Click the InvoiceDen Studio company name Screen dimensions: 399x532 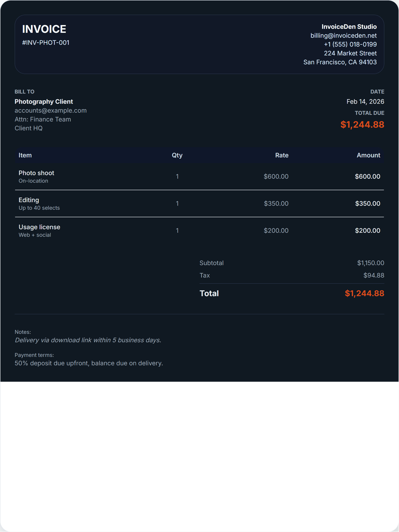[x=349, y=27]
